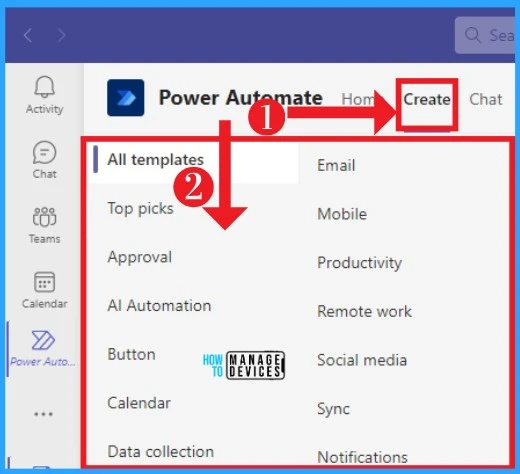Click into the Search box
Screen dimensions: 520x474
tap(485, 35)
